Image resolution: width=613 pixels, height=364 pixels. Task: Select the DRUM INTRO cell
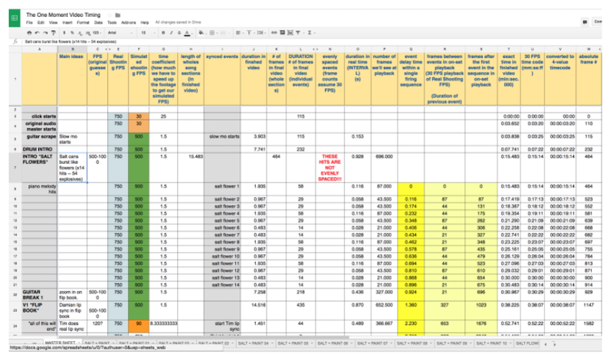[x=40, y=149]
